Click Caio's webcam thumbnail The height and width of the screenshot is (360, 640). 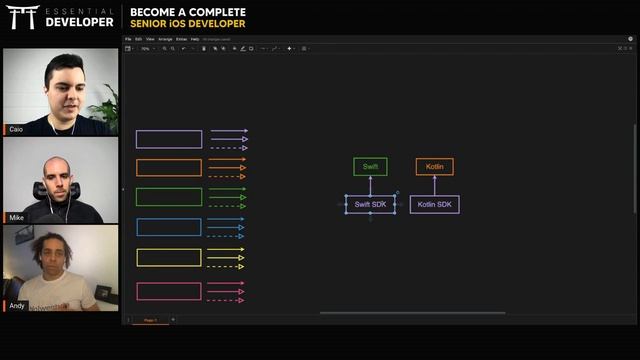61,92
